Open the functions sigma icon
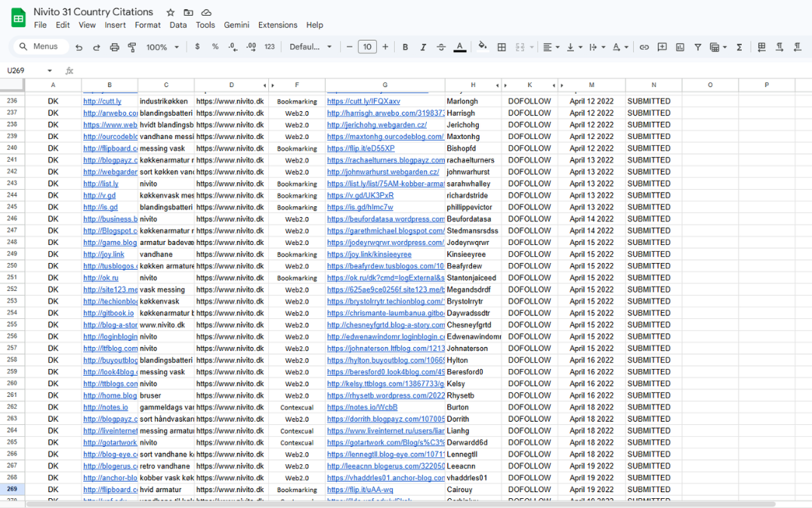Image resolution: width=812 pixels, height=508 pixels. pos(739,47)
